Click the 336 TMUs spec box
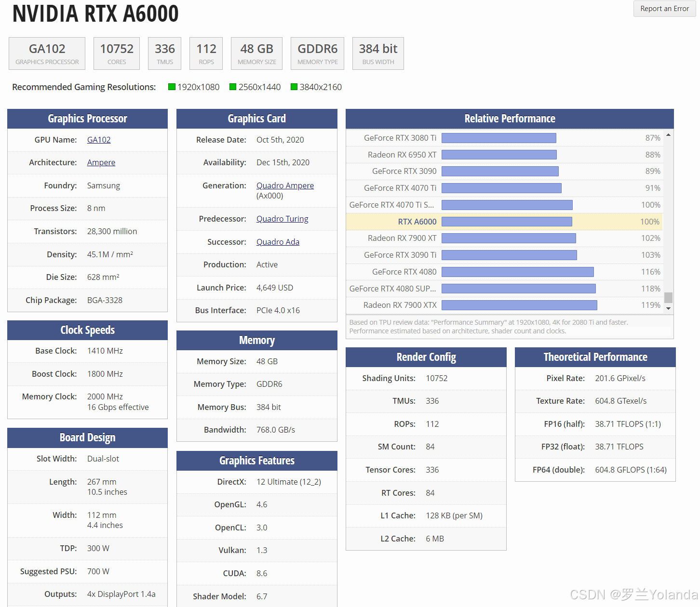The height and width of the screenshot is (607, 700). tap(165, 53)
